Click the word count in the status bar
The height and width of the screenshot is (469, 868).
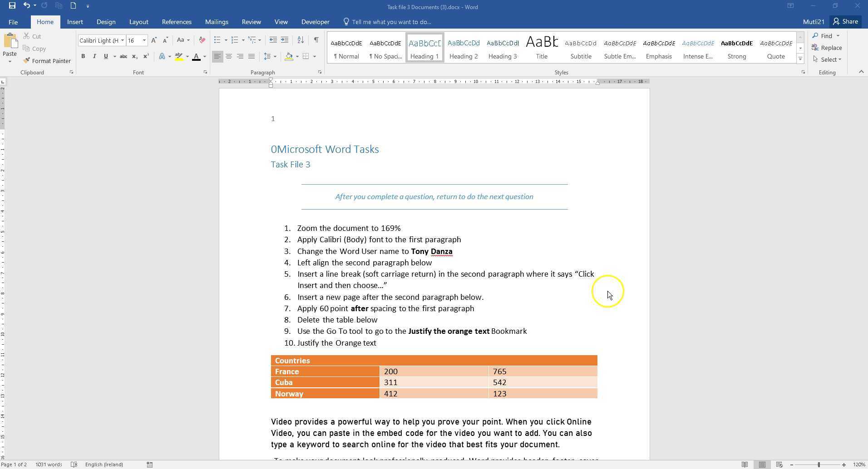point(48,464)
